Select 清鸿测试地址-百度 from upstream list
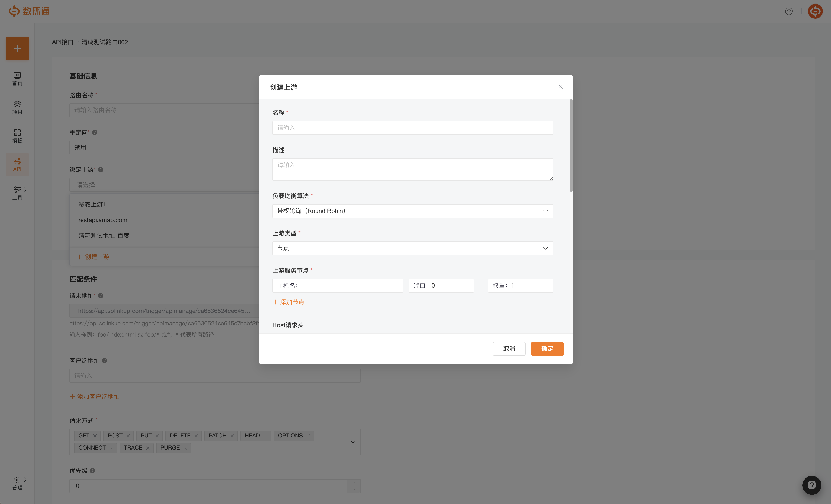This screenshot has height=504, width=831. pos(165,236)
